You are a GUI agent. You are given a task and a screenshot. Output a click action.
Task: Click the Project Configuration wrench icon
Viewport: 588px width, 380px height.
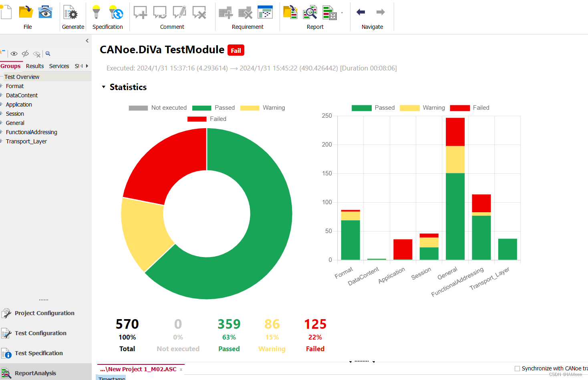(6, 313)
